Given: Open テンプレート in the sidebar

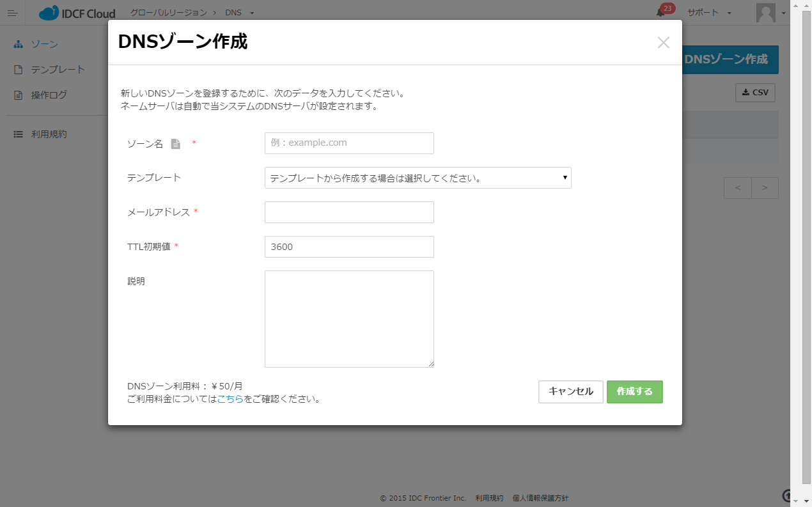Looking at the screenshot, I should coord(58,70).
